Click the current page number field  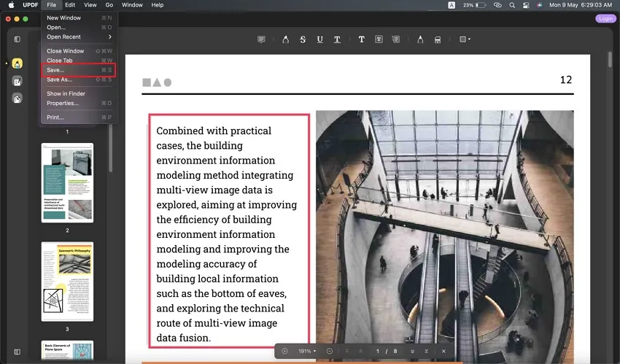[378, 351]
